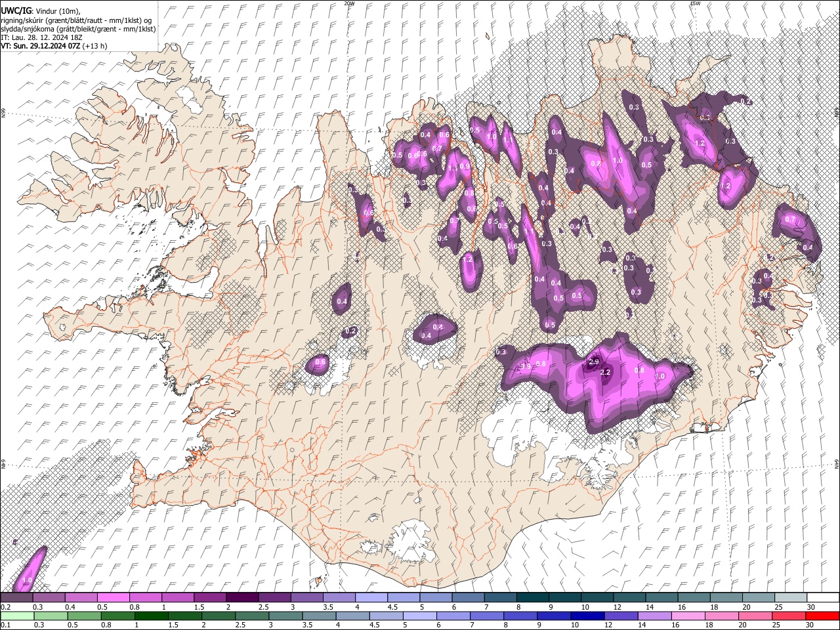Click the upper-row legend swatch labeled 0.4
Viewport: 840px width, 630px height.
click(x=81, y=598)
